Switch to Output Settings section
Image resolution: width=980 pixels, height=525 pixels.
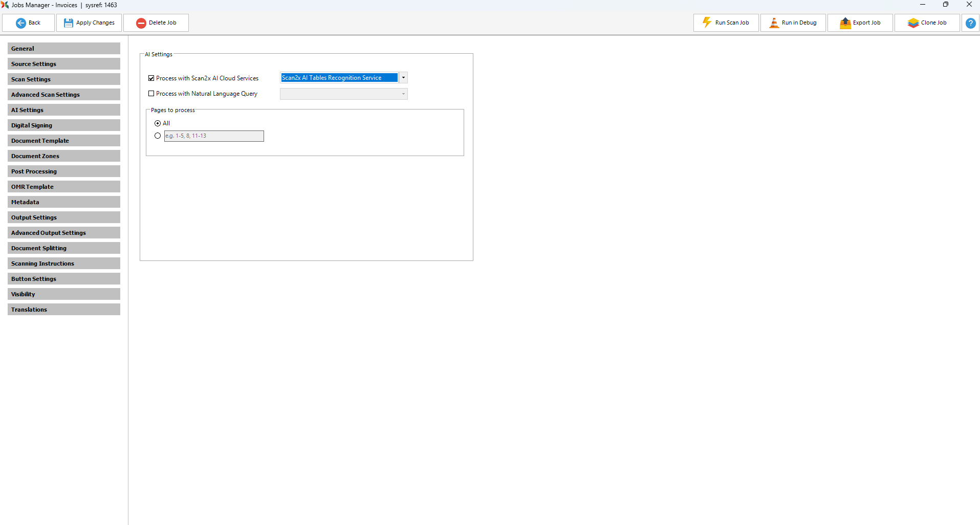[64, 217]
